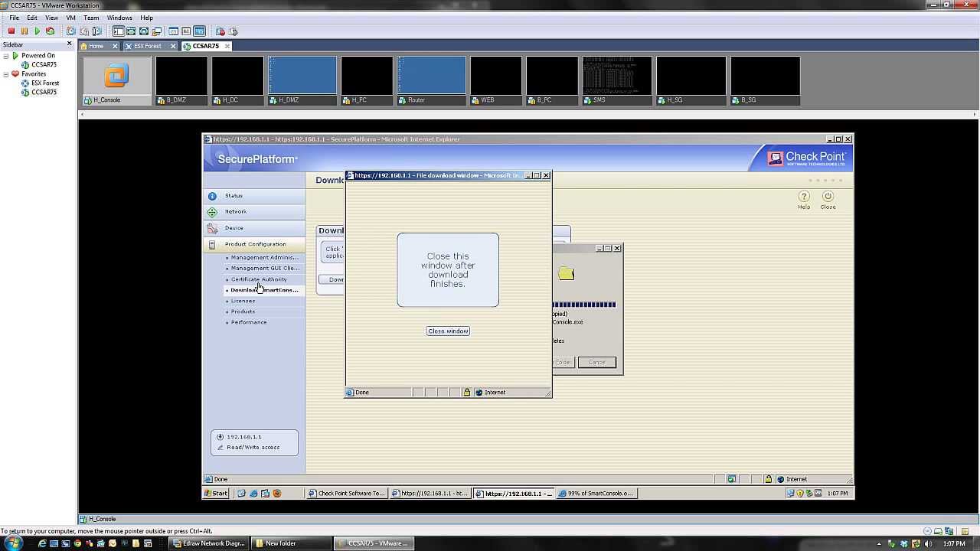Click the host Windows Start orb
Image resolution: width=980 pixels, height=551 pixels.
tap(14, 543)
